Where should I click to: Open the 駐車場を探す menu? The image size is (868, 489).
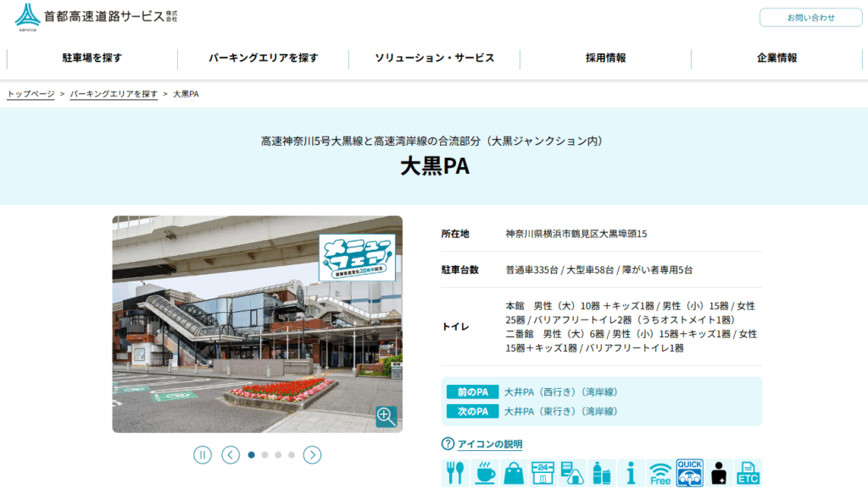pos(92,58)
